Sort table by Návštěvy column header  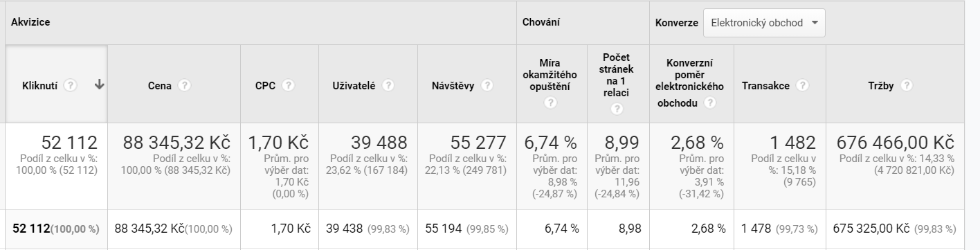point(453,86)
